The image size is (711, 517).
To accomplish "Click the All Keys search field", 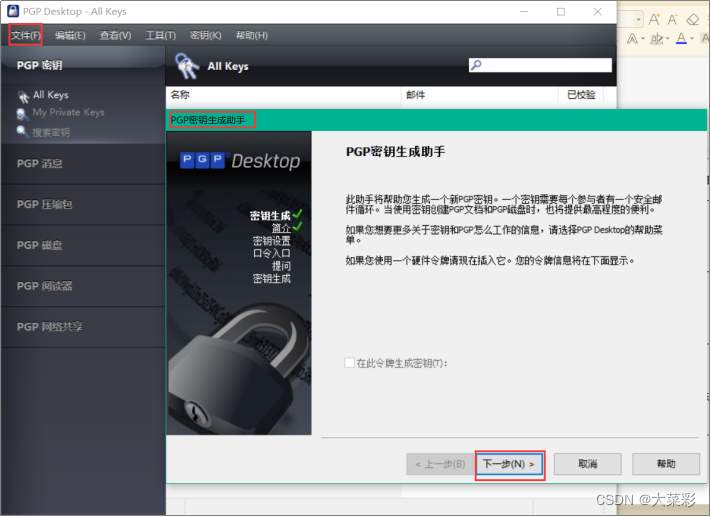I will [x=540, y=65].
